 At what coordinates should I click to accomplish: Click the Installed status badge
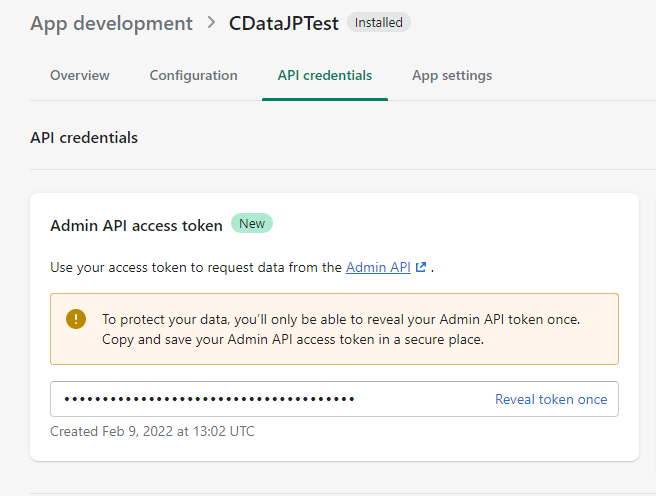click(x=378, y=22)
